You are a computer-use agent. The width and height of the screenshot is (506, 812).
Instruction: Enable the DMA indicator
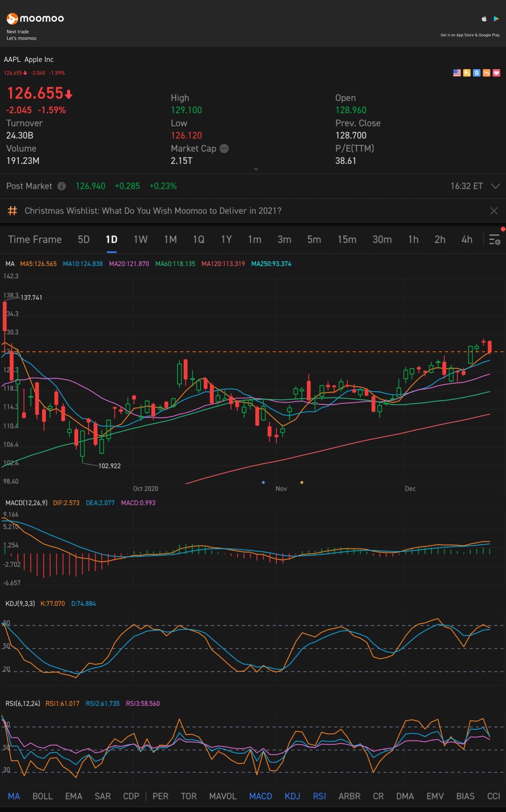pyautogui.click(x=405, y=796)
